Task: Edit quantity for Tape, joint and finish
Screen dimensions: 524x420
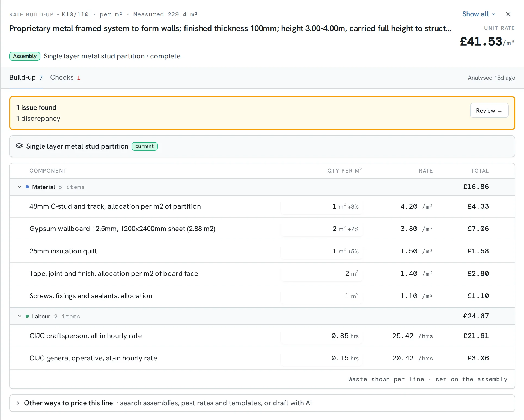Action: tap(321, 274)
